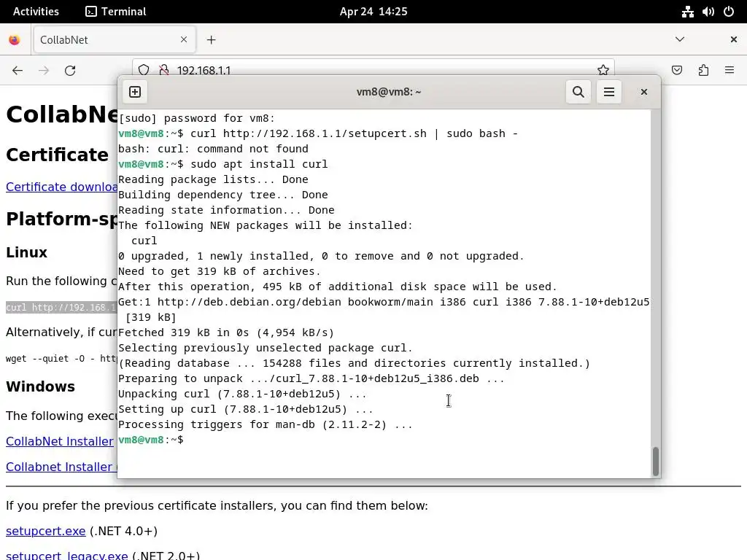The width and height of the screenshot is (747, 560).
Task: Reload the CollabNet page
Action: [x=70, y=71]
